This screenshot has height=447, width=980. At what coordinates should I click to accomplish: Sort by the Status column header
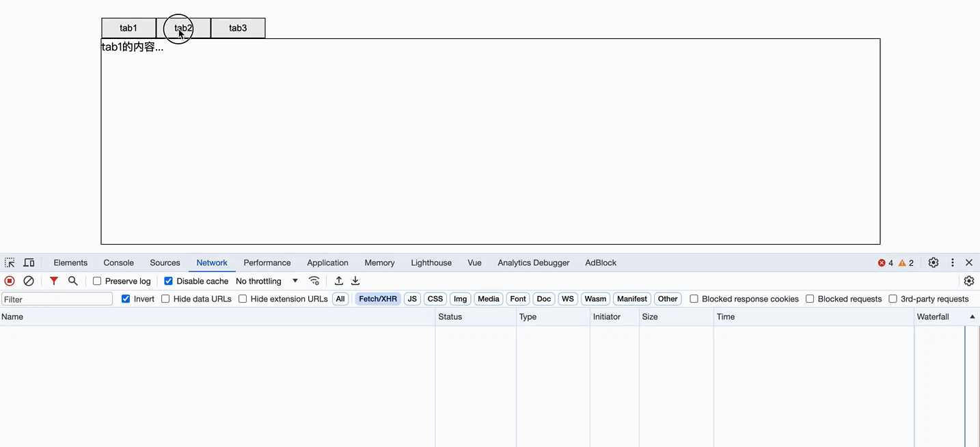[x=476, y=317]
